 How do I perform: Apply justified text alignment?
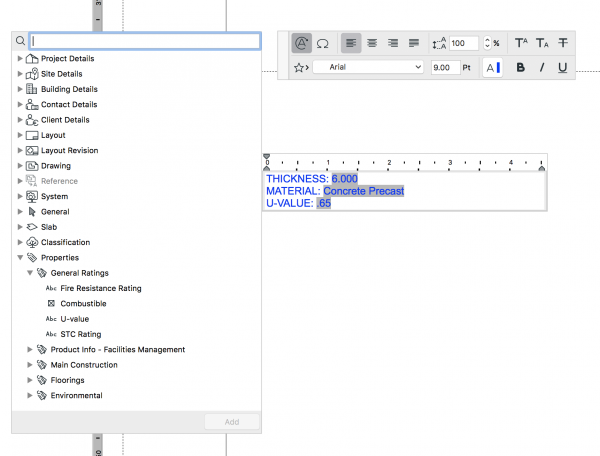(414, 43)
